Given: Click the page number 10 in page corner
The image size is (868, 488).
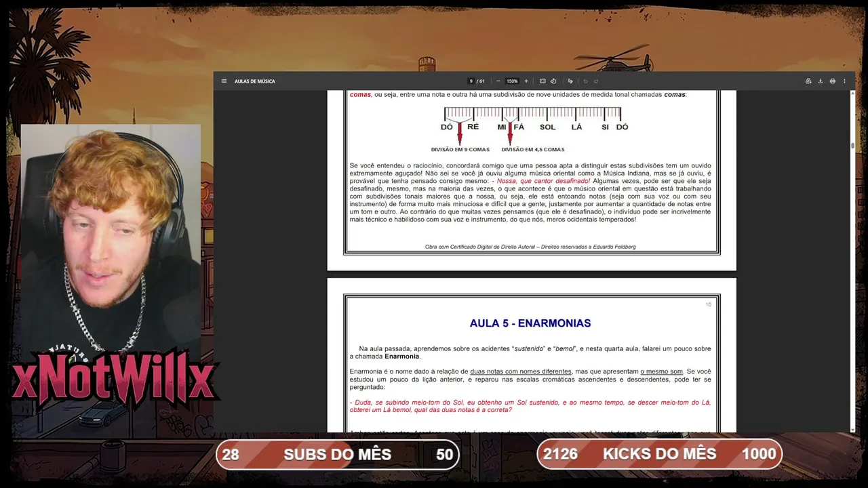Looking at the screenshot, I should point(708,305).
